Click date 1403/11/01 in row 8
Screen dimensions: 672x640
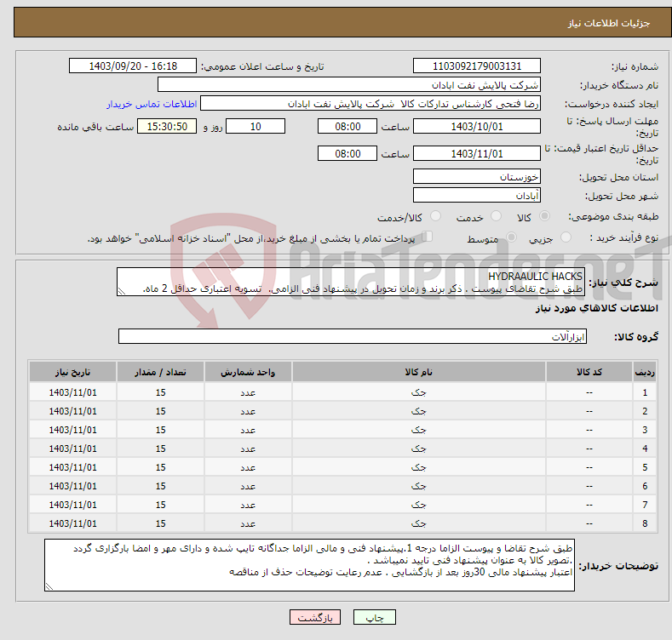point(73,523)
